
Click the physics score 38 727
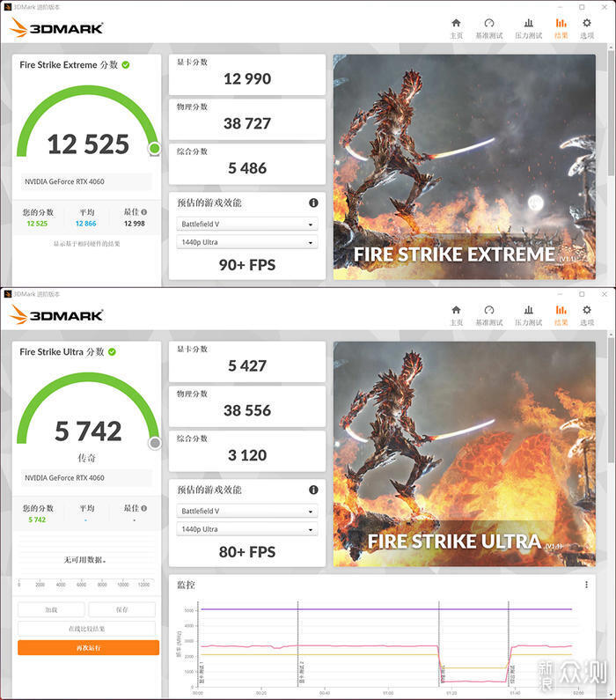click(x=247, y=123)
